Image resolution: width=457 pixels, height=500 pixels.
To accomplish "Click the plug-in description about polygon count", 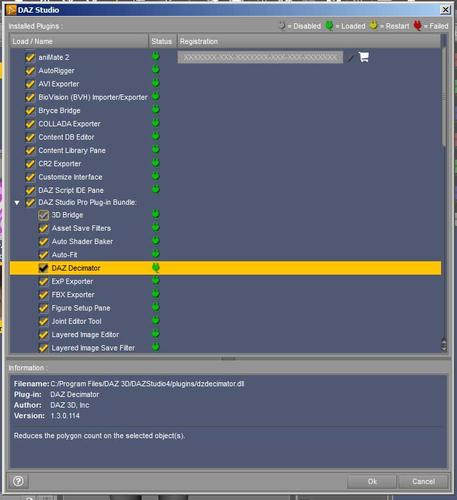I will click(99, 436).
